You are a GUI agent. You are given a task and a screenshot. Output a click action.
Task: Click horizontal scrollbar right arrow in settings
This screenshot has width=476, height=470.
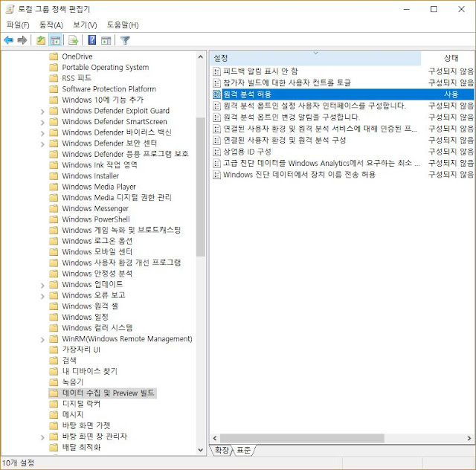coord(469,439)
